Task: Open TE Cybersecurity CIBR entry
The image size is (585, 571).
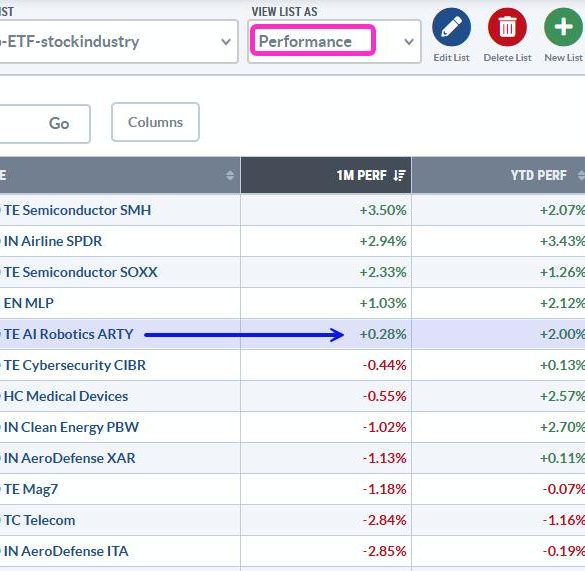Action: pyautogui.click(x=75, y=365)
